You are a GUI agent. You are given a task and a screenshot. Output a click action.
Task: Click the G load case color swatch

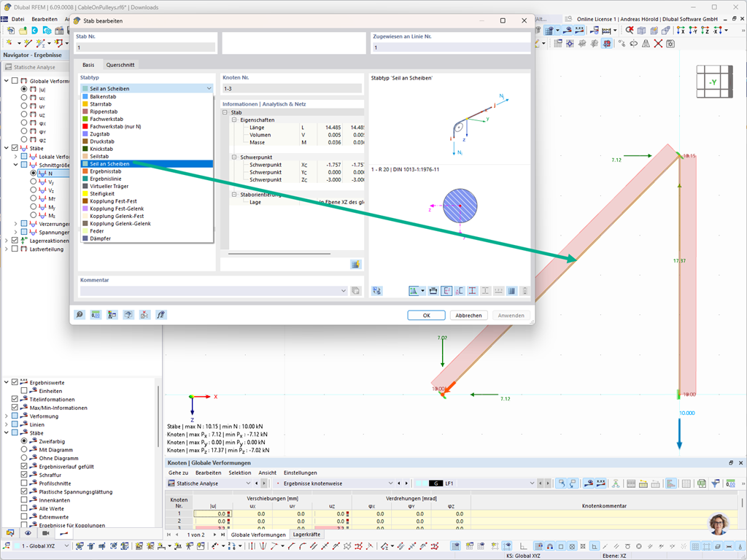[x=436, y=483]
